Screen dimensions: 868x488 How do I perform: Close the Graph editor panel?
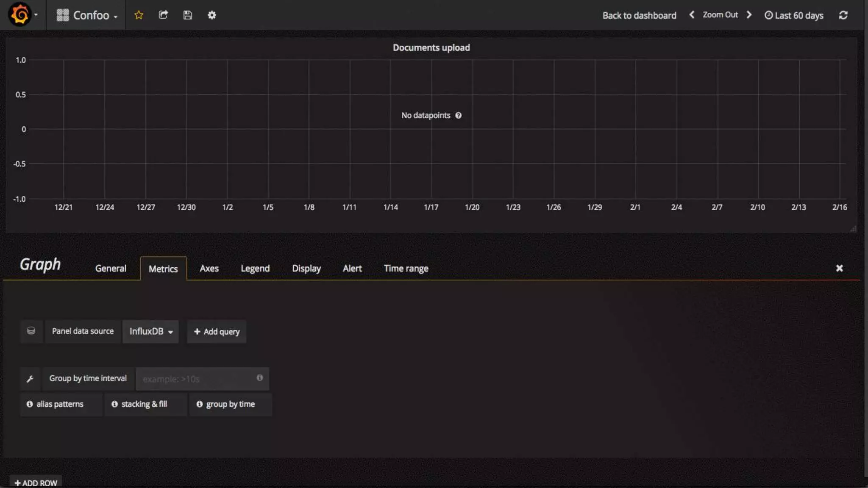839,268
